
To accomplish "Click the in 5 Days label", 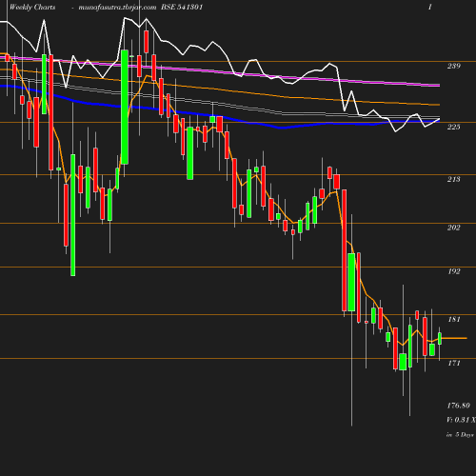I will pos(460,435).
